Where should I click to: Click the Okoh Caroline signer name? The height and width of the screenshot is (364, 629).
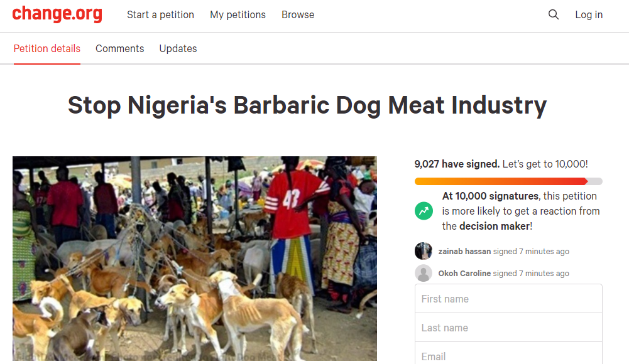(464, 274)
